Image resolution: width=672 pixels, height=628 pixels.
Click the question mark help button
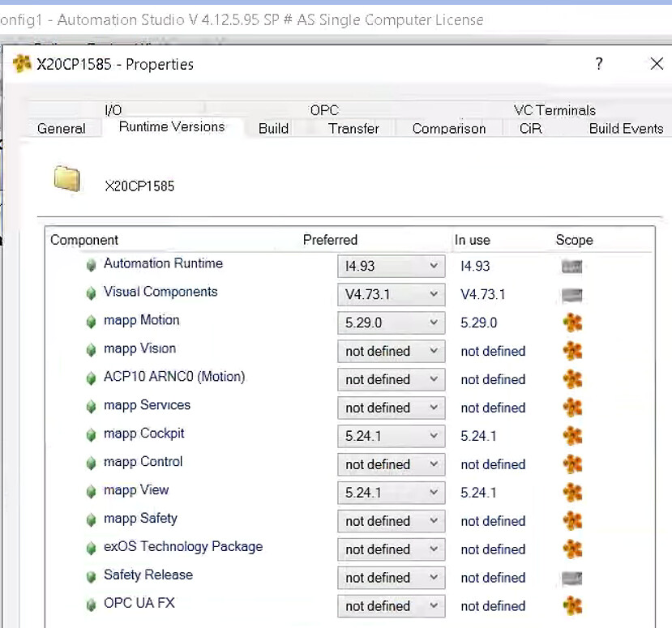(x=599, y=64)
